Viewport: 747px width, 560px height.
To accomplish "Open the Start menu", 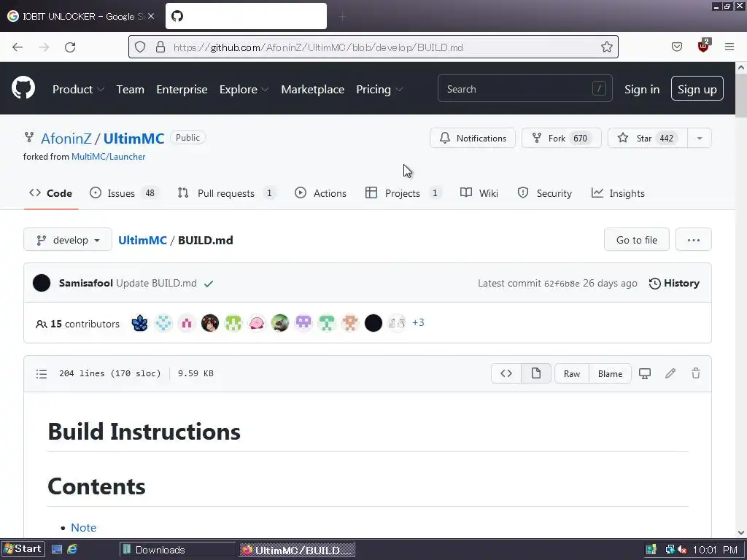I will coord(23,549).
